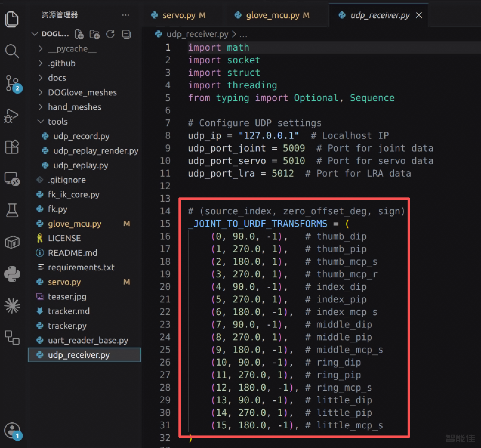Collapse all folders in explorer
Screen dimensions: 481x448
pos(127,34)
